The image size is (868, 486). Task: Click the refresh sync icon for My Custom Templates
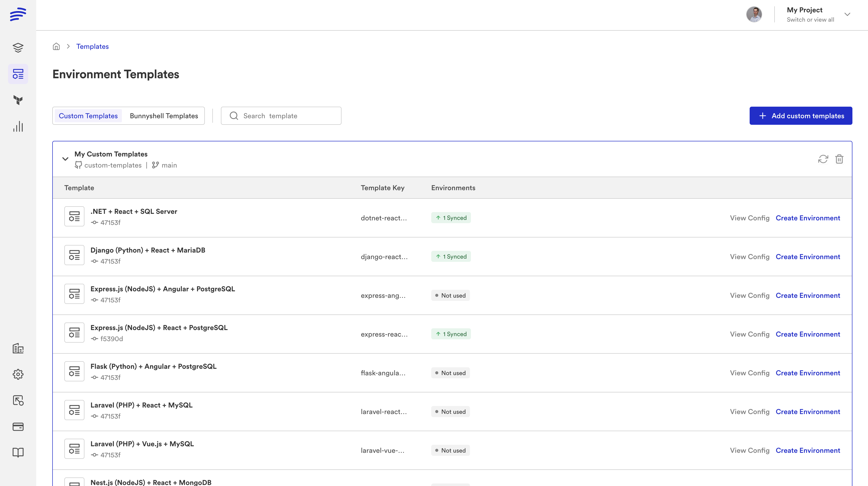(823, 159)
